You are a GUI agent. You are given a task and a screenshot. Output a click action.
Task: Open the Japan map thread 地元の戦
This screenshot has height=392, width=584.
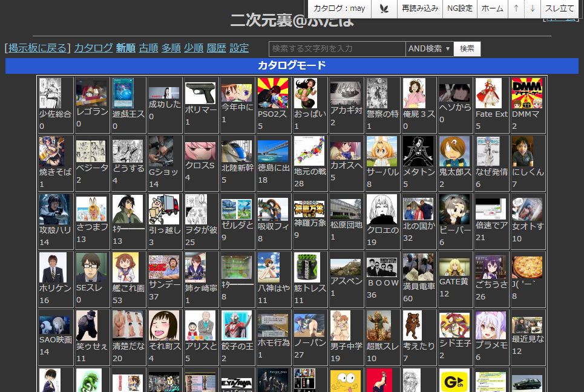[309, 151]
